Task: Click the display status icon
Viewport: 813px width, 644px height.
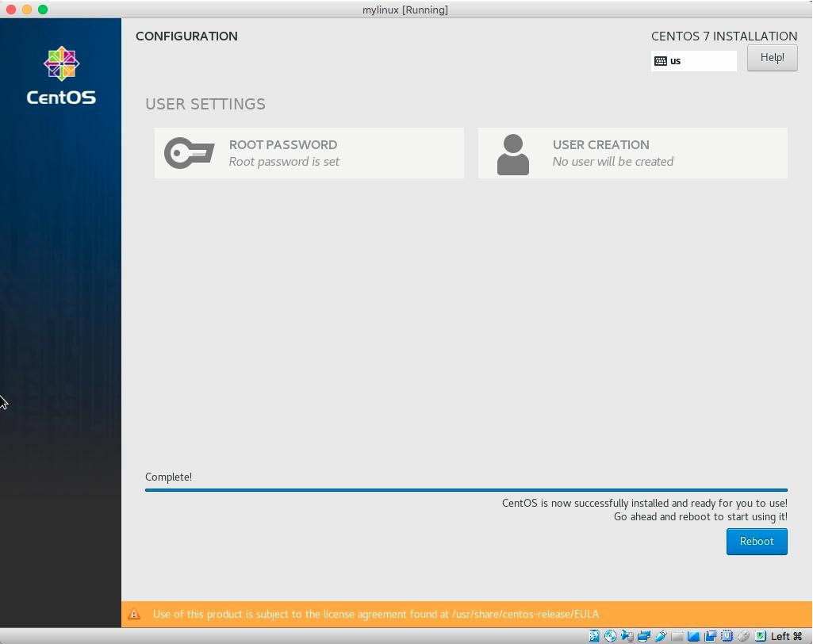Action: coord(692,635)
